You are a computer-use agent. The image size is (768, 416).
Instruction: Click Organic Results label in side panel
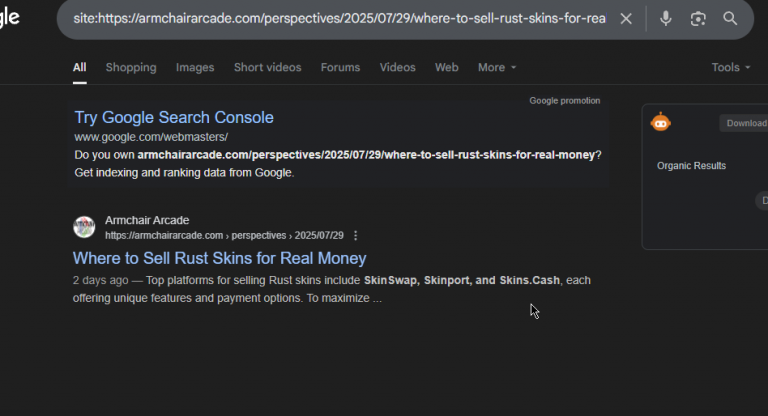(691, 166)
